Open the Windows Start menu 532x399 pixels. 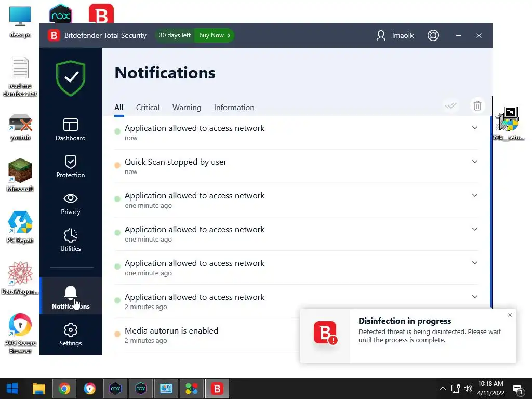[12, 389]
